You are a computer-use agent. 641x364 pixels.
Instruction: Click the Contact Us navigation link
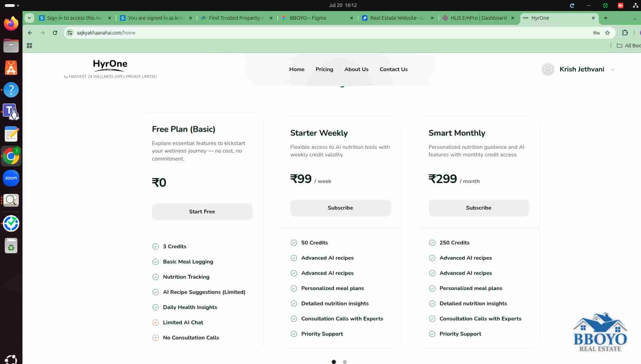393,69
